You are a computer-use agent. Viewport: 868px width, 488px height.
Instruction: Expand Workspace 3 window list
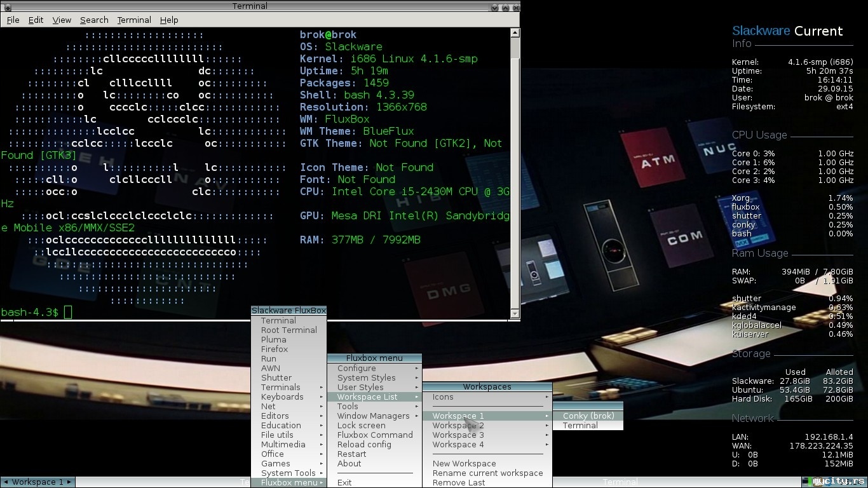[x=487, y=435]
